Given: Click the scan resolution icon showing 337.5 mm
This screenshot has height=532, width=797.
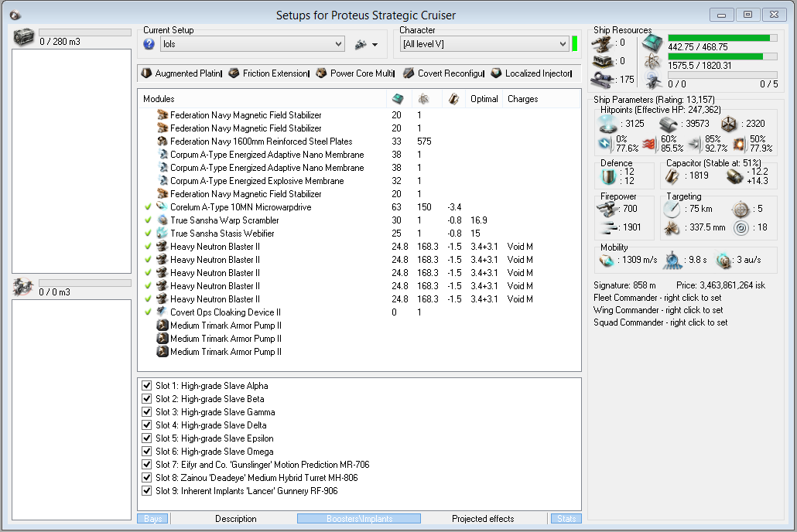Looking at the screenshot, I should [x=672, y=227].
